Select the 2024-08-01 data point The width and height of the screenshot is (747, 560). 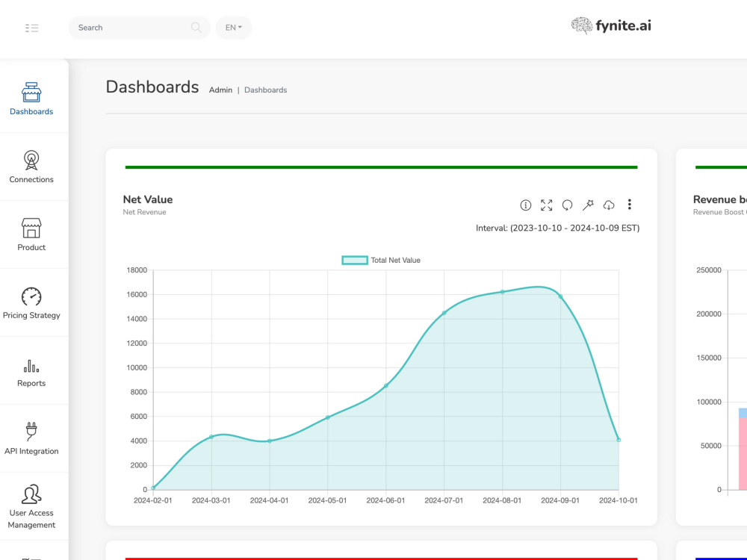pos(502,292)
